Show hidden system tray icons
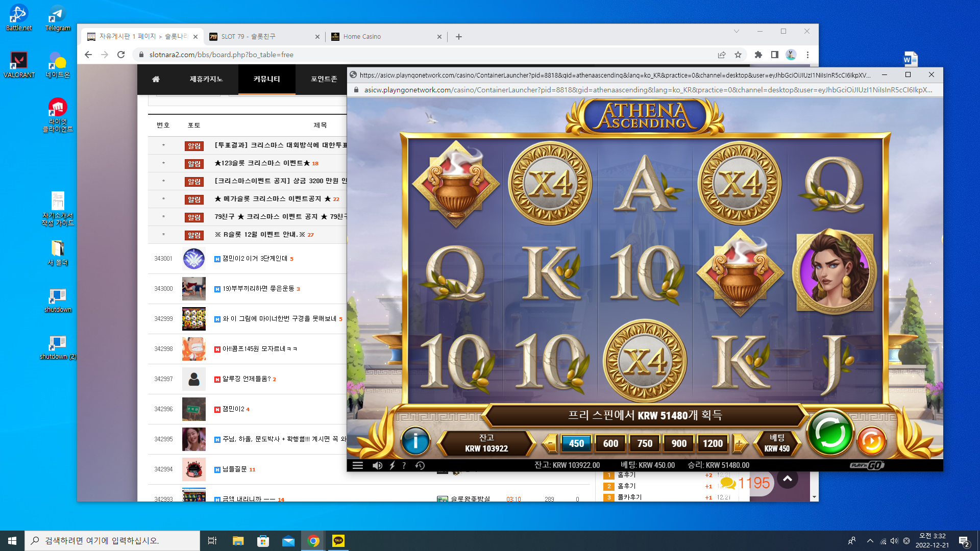 click(x=870, y=541)
